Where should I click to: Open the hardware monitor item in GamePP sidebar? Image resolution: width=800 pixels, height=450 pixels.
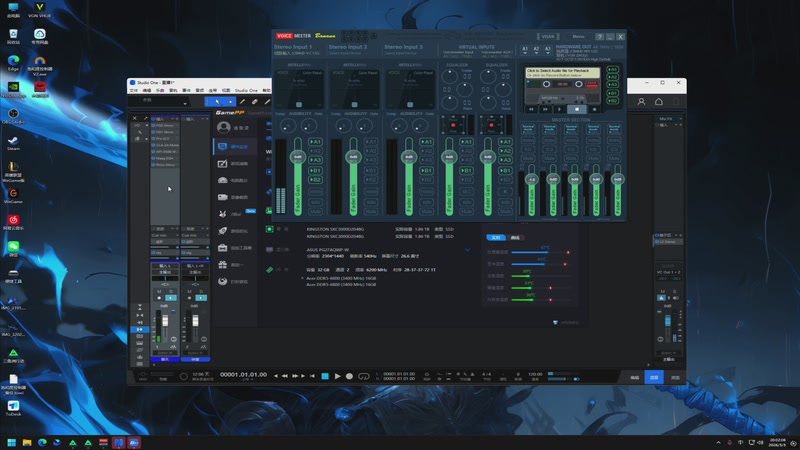pyautogui.click(x=235, y=146)
